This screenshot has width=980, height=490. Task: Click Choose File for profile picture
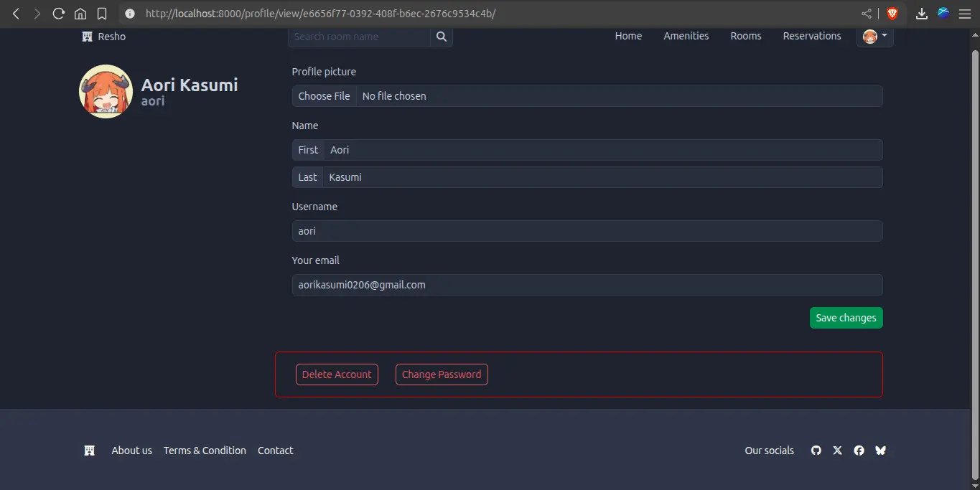click(325, 96)
